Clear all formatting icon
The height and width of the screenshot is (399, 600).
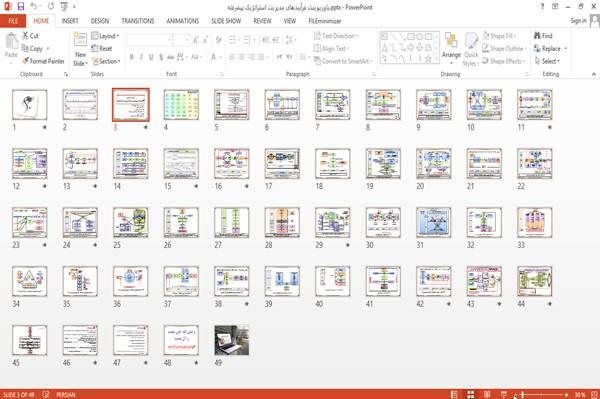[218, 40]
